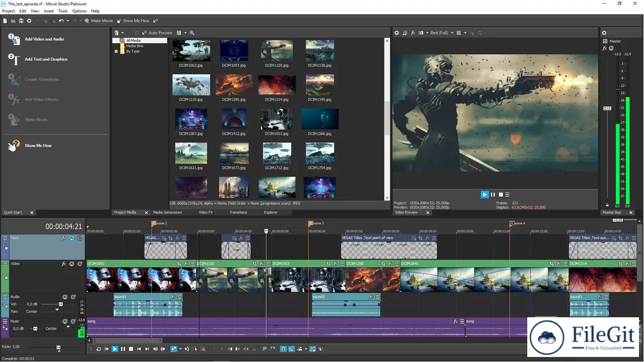Click the Open Project folder icon
The width and height of the screenshot is (644, 362).
pyautogui.click(x=13, y=21)
